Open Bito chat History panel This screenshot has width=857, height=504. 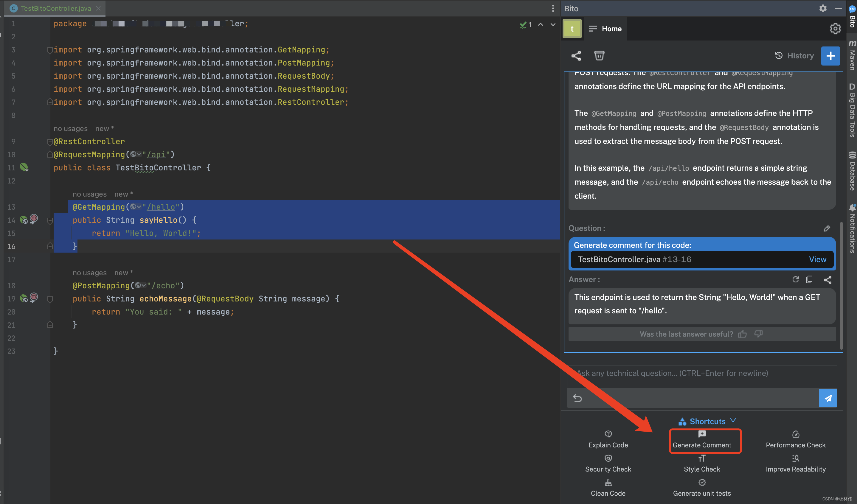pos(794,56)
